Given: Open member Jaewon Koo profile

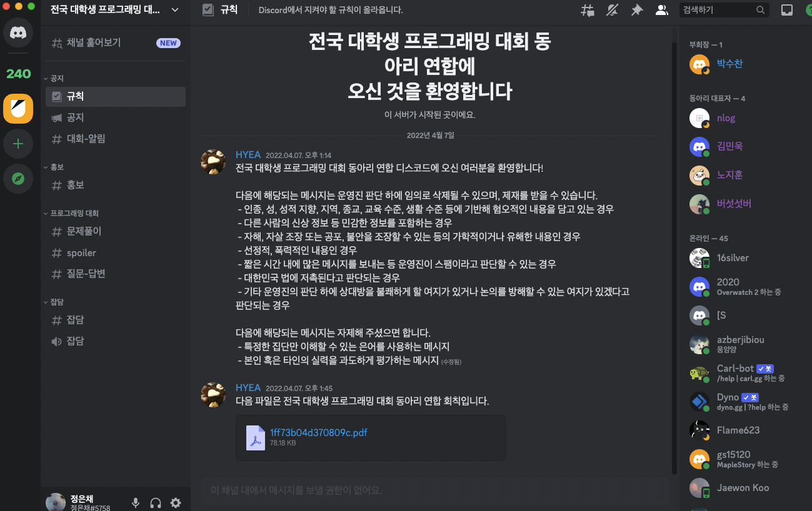Looking at the screenshot, I should [743, 488].
